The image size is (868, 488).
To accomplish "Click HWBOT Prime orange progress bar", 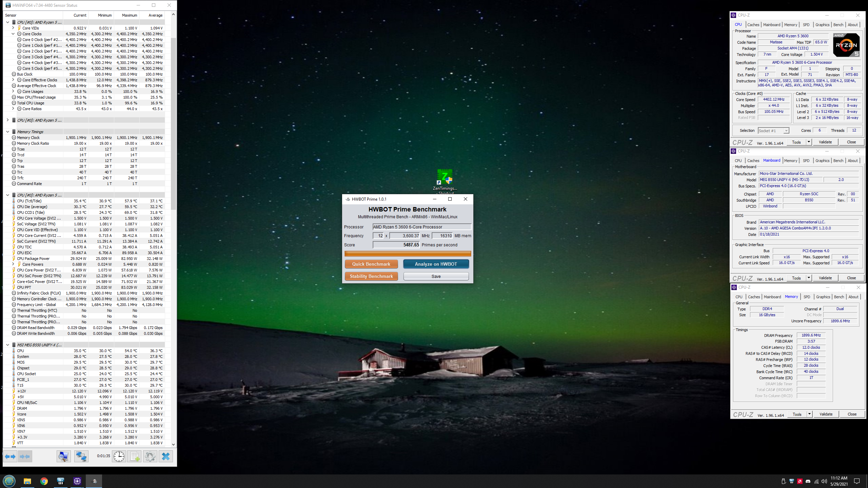I will tap(408, 253).
